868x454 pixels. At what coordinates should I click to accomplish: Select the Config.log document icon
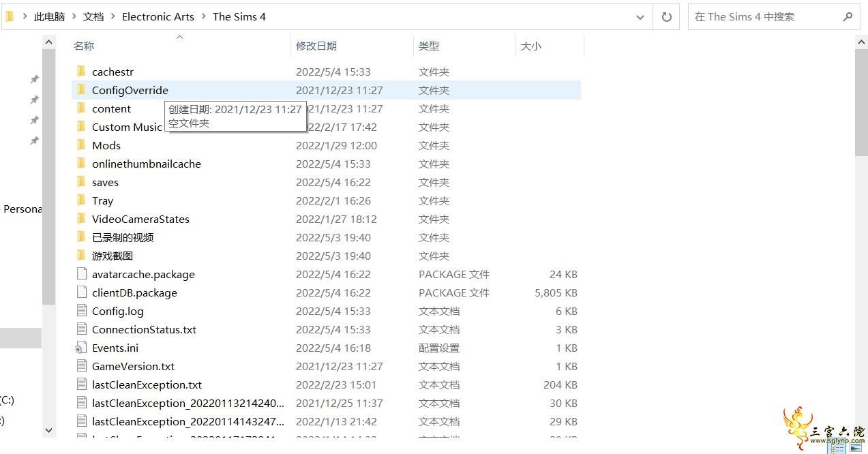pyautogui.click(x=82, y=311)
